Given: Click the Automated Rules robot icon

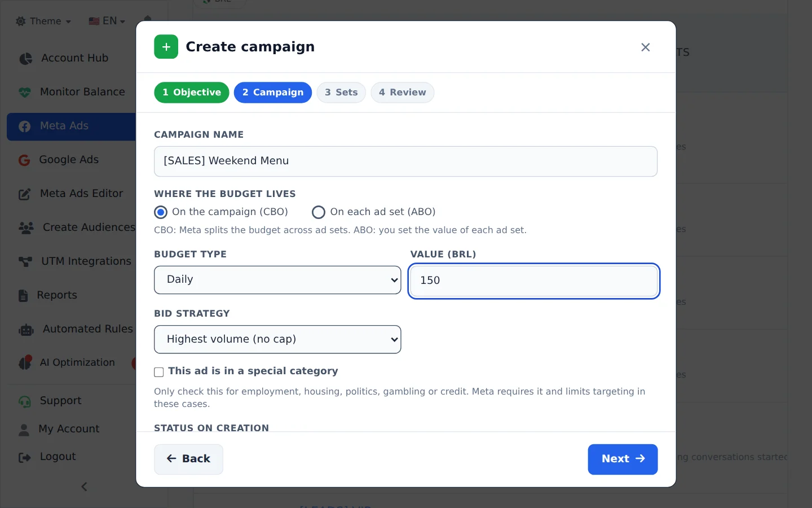Looking at the screenshot, I should tap(26, 330).
